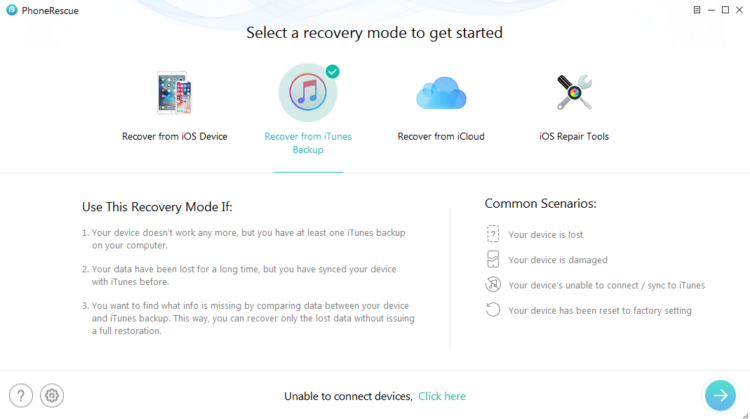The width and height of the screenshot is (750, 419).
Task: Proceed with the blue arrow button
Action: point(720,395)
